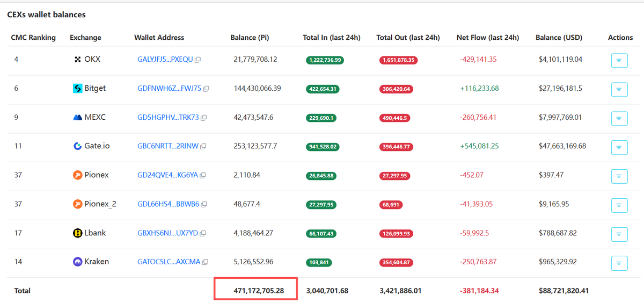This screenshot has width=644, height=303.
Task: Open wallet link GBXHS6NJ...UX7YD
Action: pyautogui.click(x=168, y=233)
